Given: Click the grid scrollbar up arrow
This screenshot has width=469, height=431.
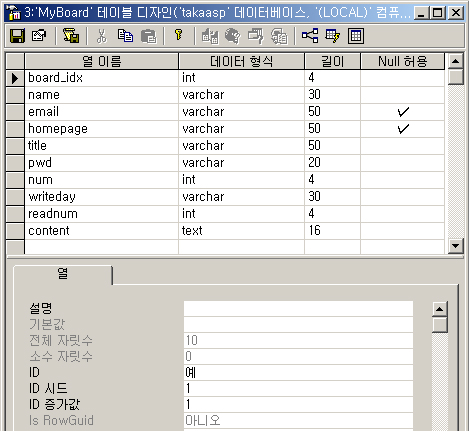Looking at the screenshot, I should (x=455, y=61).
